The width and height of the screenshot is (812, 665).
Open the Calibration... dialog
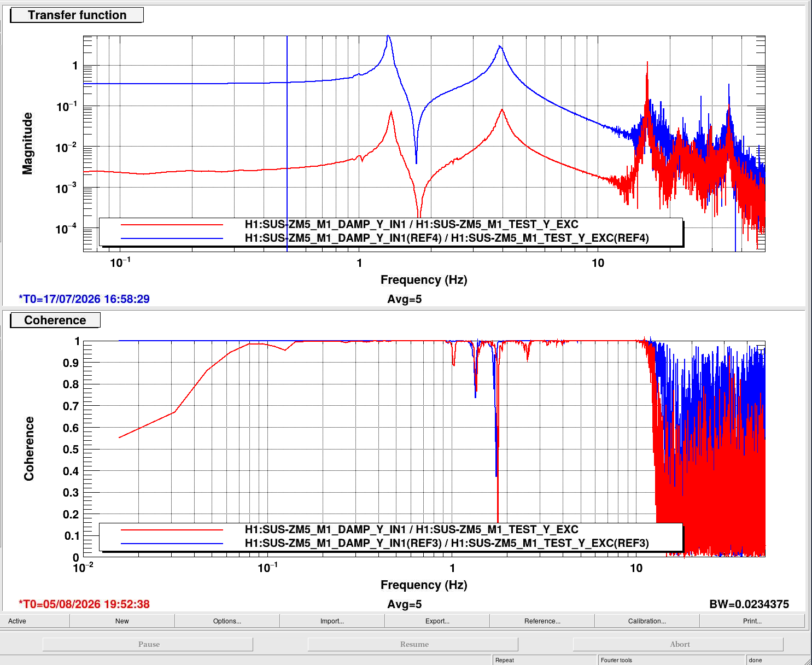pos(647,621)
